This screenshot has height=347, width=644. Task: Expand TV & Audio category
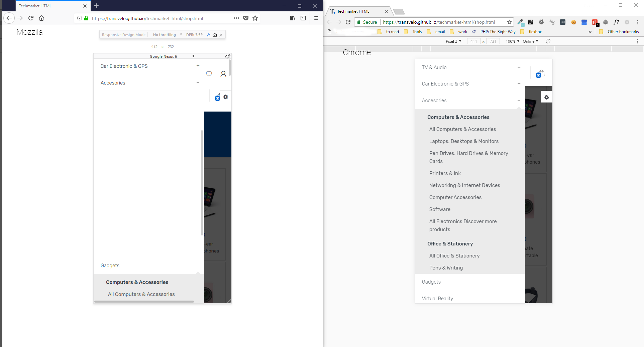pos(519,67)
